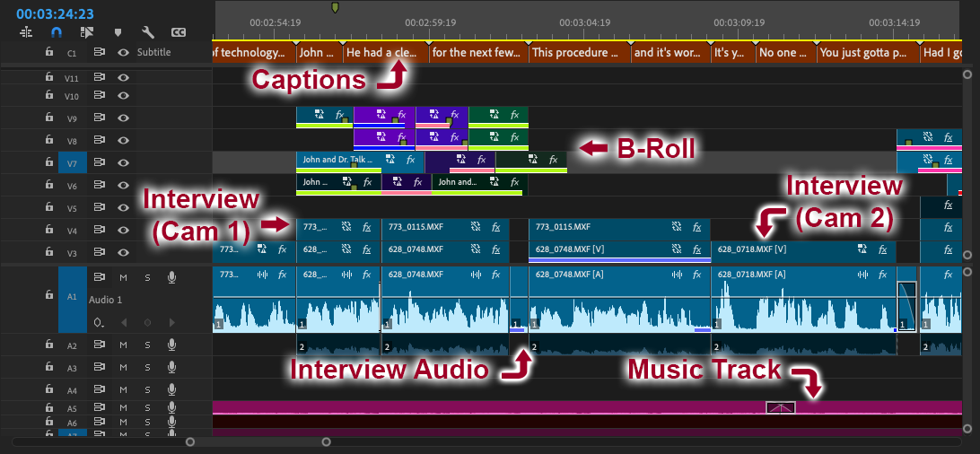Toggle insert sequences as nests button
Image resolution: width=980 pixels, height=454 pixels.
pos(26,31)
